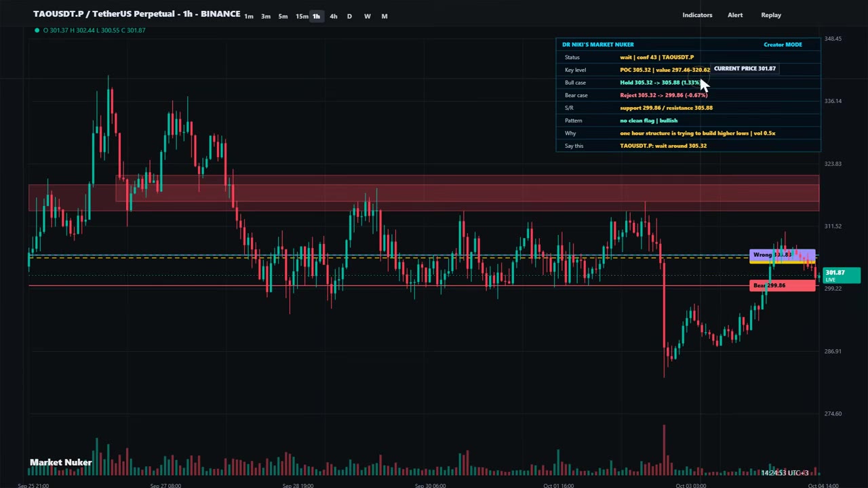Click the S/R value 'support 299.86 / resistance 305.88'

(x=666, y=108)
